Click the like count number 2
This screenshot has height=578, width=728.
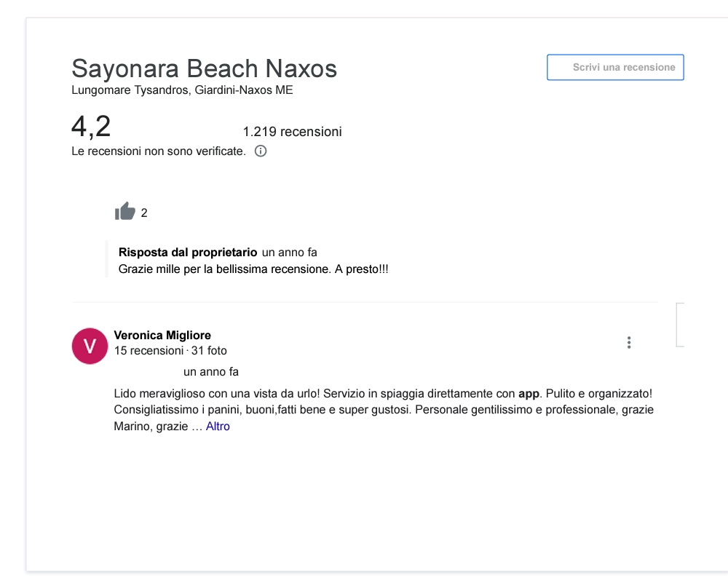point(144,213)
